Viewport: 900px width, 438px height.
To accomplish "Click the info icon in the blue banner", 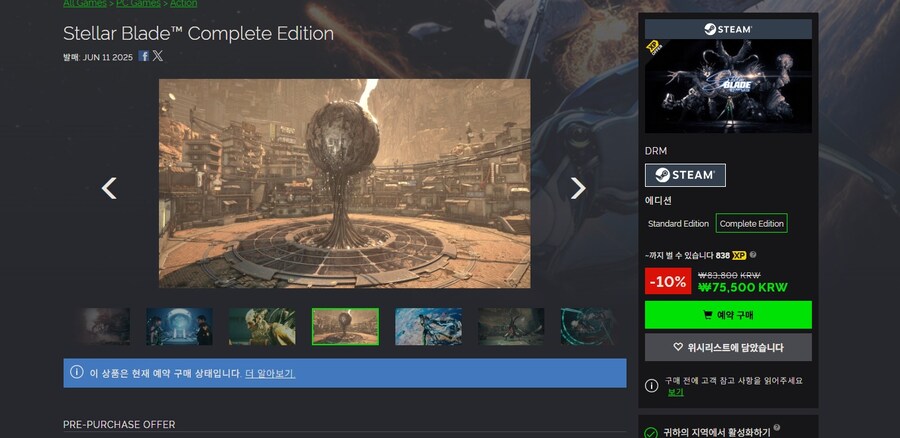I will [77, 372].
